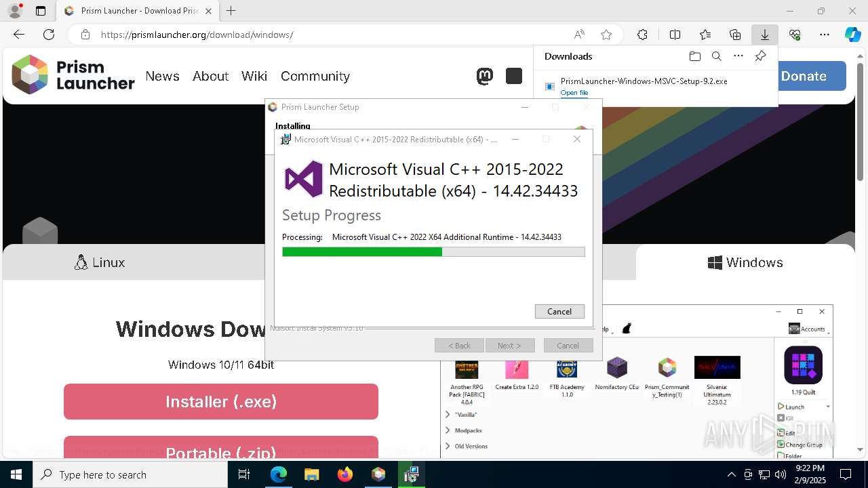Go back in browser

tap(19, 35)
